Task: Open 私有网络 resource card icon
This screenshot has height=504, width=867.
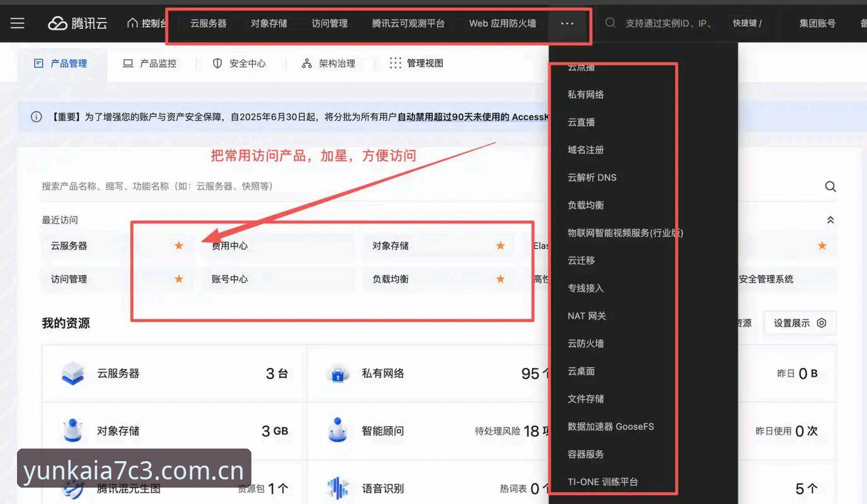Action: click(x=338, y=374)
